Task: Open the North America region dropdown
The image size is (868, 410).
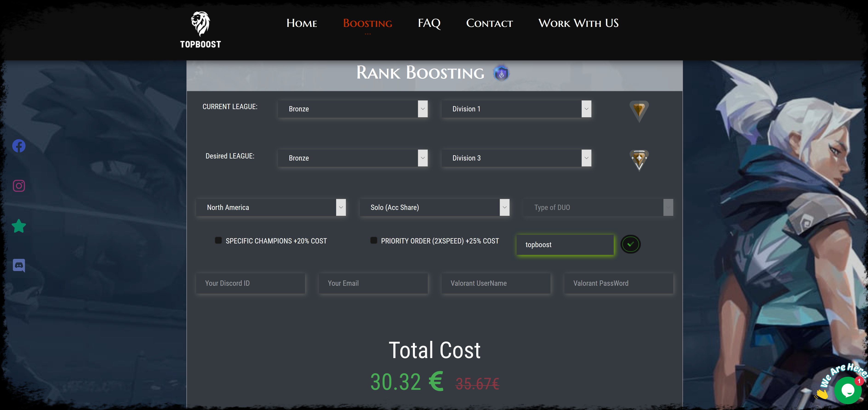Action: [x=271, y=207]
